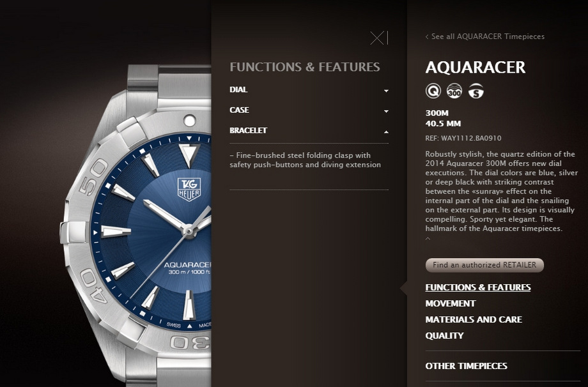Open MATERIALS AND CARE section
Viewport: 588px width, 387px height.
pos(474,319)
